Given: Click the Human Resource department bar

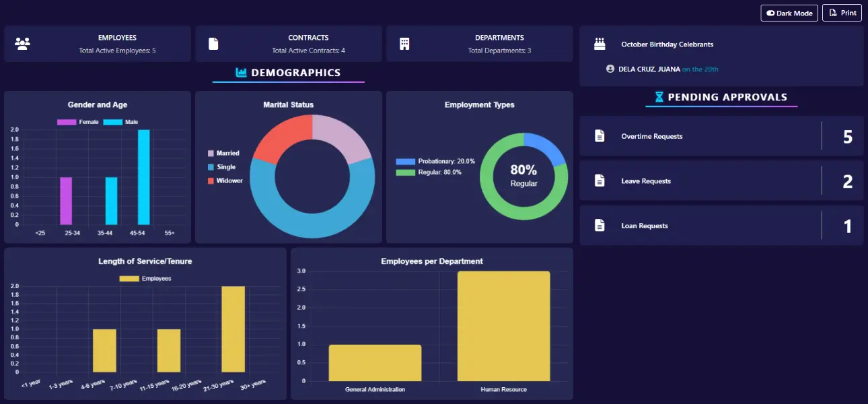Looking at the screenshot, I should (x=503, y=326).
